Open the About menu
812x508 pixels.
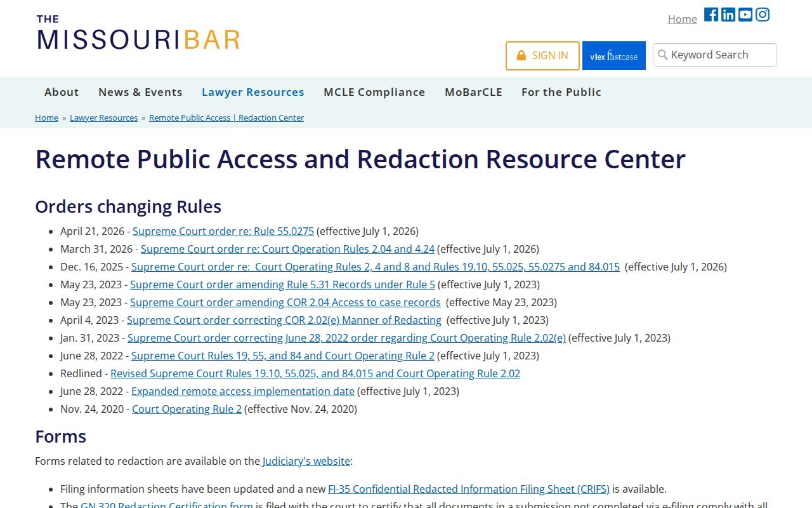click(x=62, y=92)
